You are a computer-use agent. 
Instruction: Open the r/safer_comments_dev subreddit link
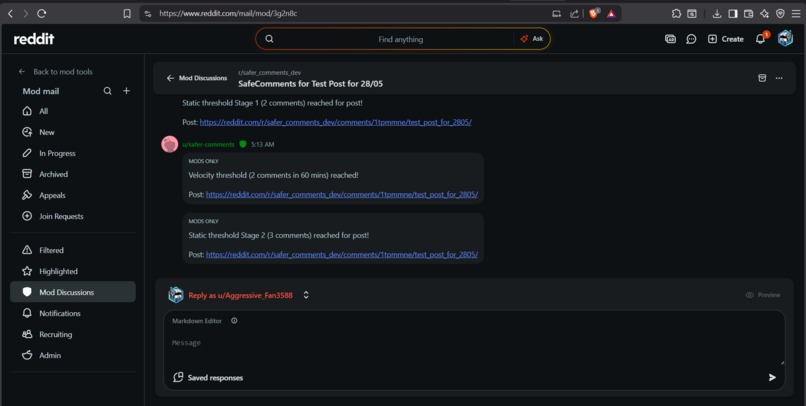click(269, 73)
